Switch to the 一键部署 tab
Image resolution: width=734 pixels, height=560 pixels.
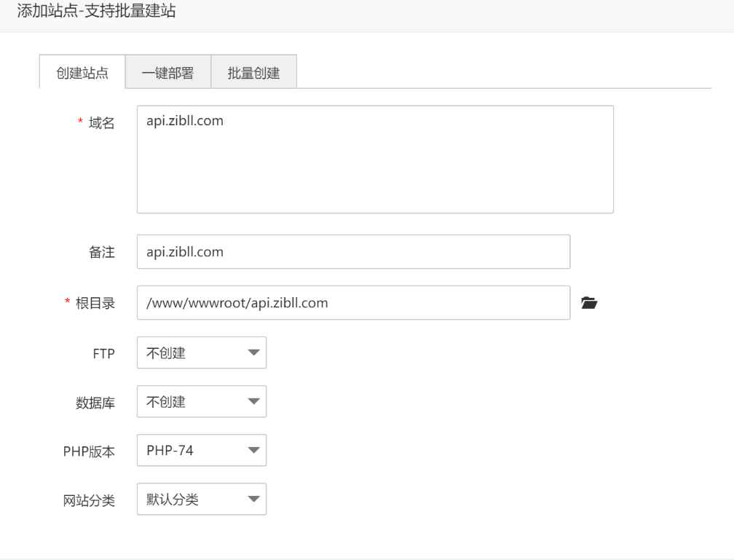(169, 71)
